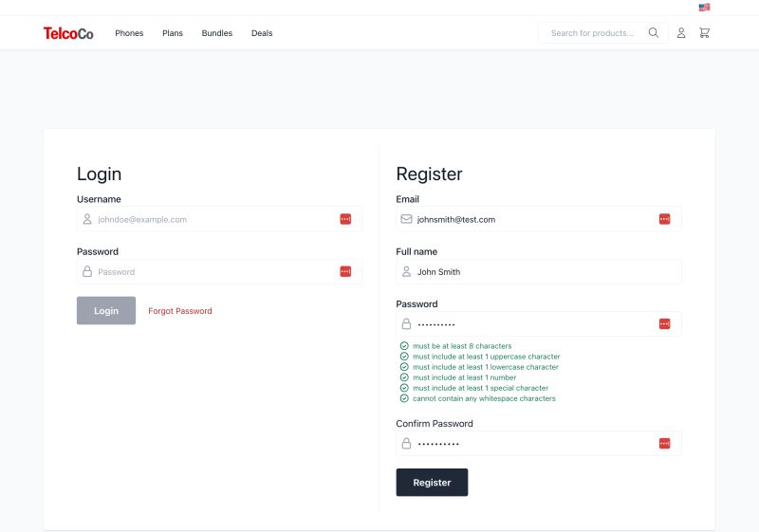Click checkmark beside whitespace rule
Image resolution: width=759 pixels, height=532 pixels.
404,398
